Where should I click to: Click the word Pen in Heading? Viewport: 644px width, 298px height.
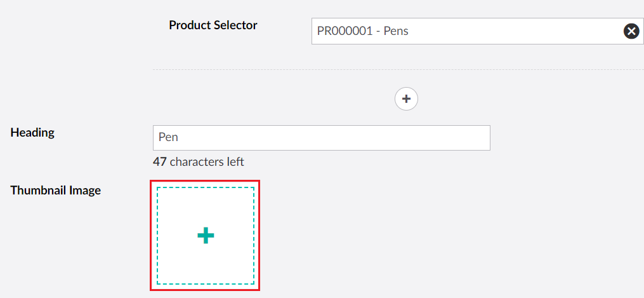click(168, 138)
